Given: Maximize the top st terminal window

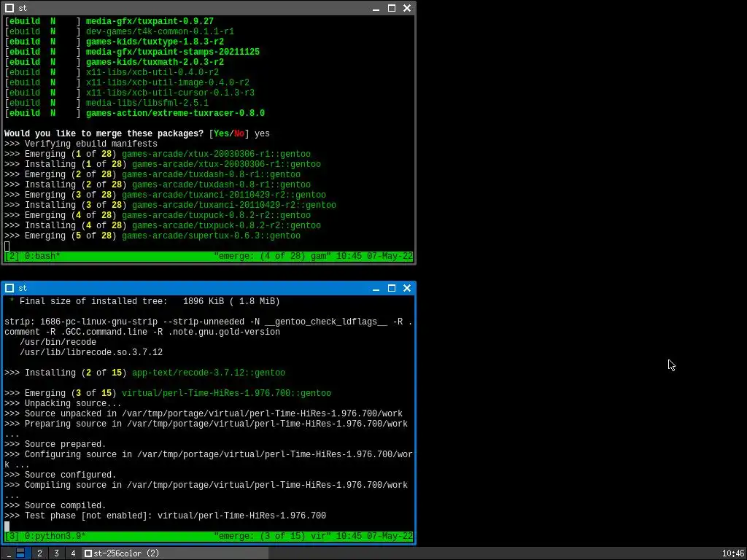Looking at the screenshot, I should (392, 8).
